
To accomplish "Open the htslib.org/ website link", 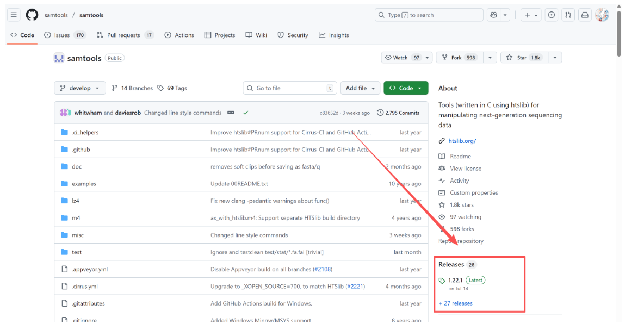I will pos(462,141).
